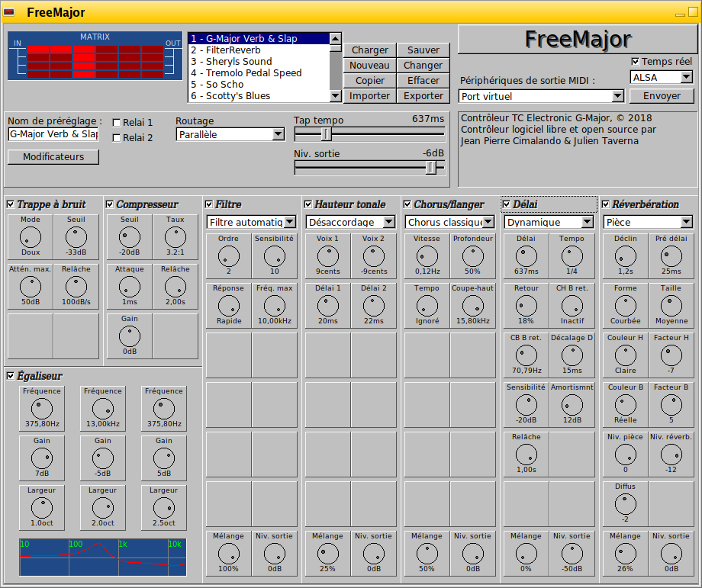Click the Exporter button
The image size is (702, 588).
coord(423,96)
